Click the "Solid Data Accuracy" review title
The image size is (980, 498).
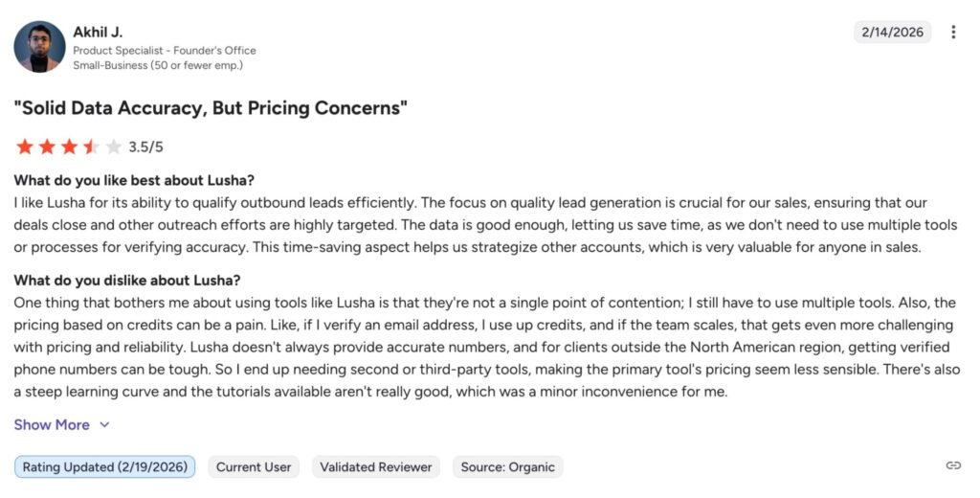[x=211, y=108]
